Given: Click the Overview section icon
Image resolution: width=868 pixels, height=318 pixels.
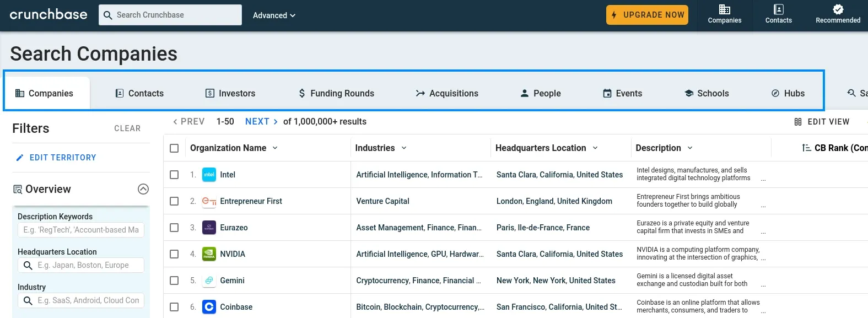Looking at the screenshot, I should (18, 190).
